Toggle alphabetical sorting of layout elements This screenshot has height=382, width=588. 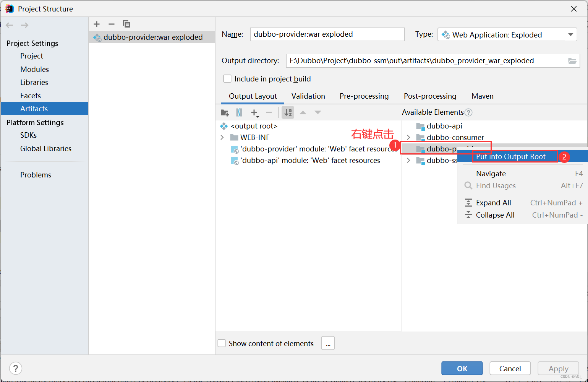click(288, 112)
